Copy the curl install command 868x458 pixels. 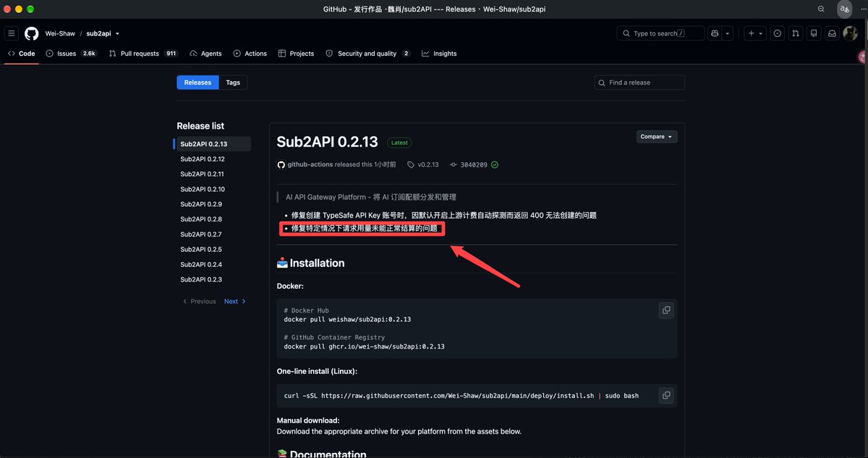coord(665,395)
